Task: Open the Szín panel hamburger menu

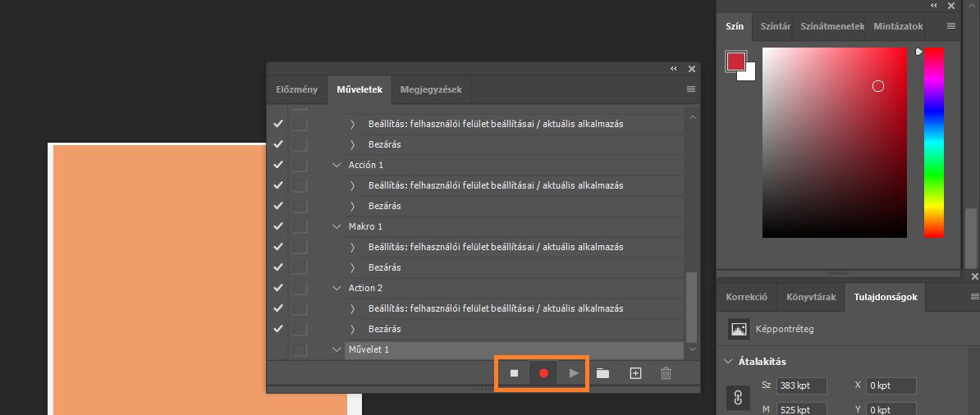Action: pos(951,26)
